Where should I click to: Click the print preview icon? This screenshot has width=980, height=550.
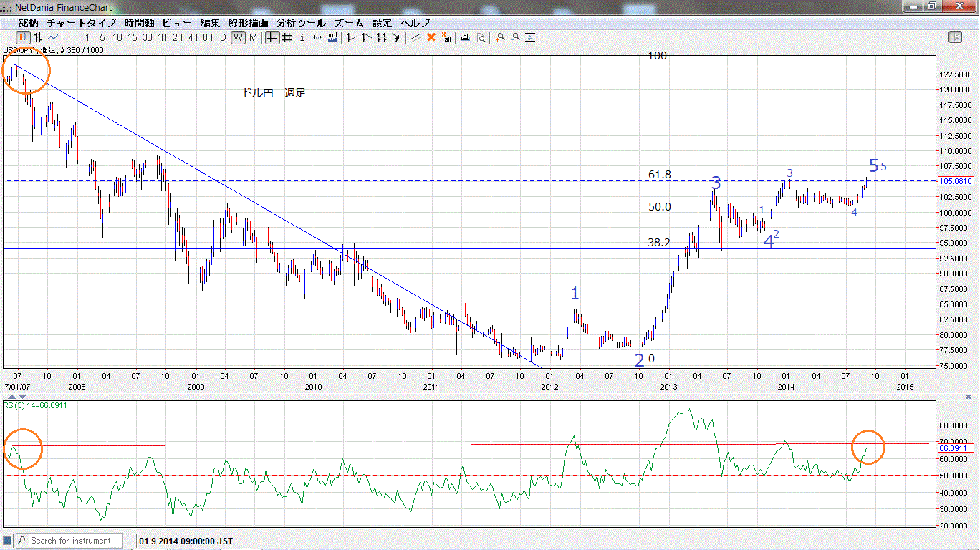click(x=481, y=37)
